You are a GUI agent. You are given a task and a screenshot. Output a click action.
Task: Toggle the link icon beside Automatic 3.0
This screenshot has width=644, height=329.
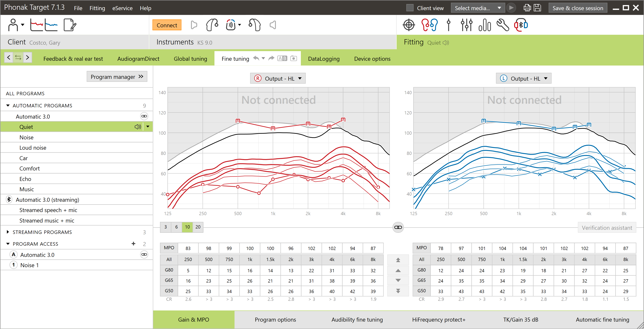click(x=144, y=116)
